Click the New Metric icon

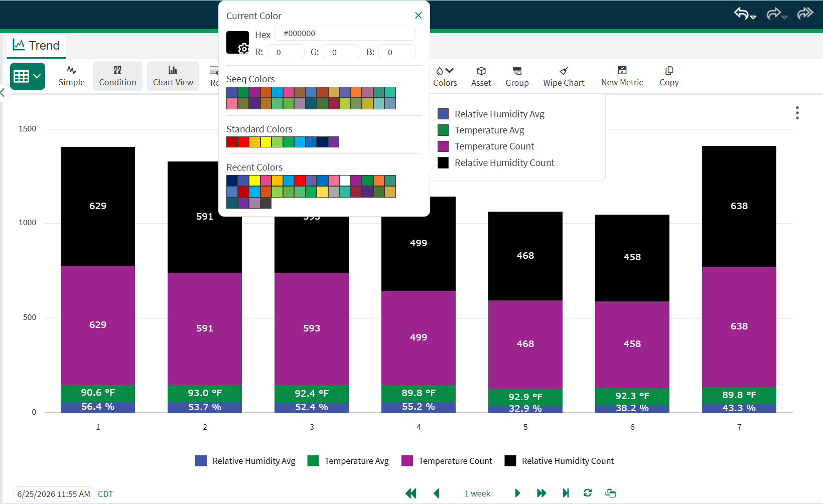pos(622,70)
